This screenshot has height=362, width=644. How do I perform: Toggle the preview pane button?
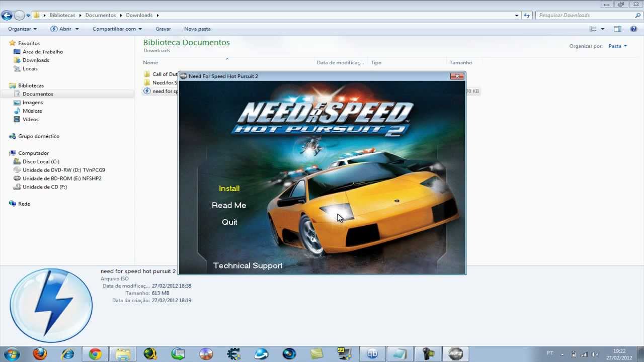coord(618,29)
